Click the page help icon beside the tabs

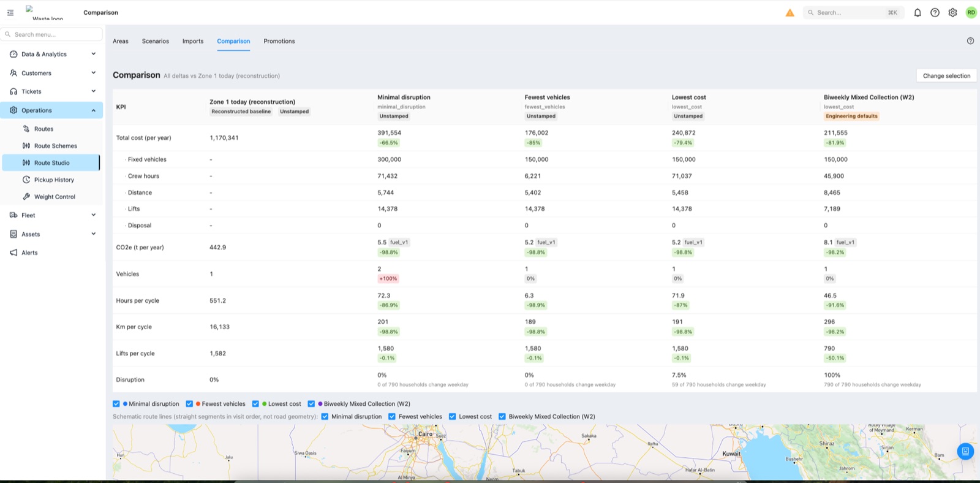[x=970, y=41]
